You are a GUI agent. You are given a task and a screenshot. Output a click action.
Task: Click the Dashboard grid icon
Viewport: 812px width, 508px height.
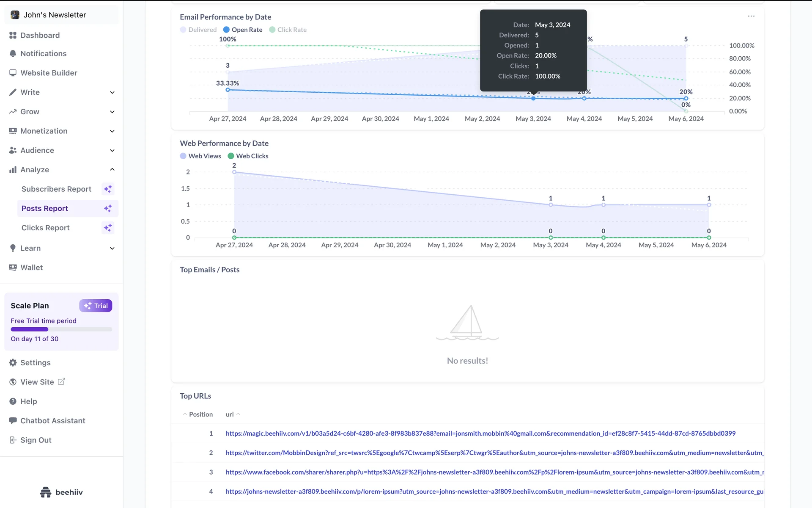[13, 35]
